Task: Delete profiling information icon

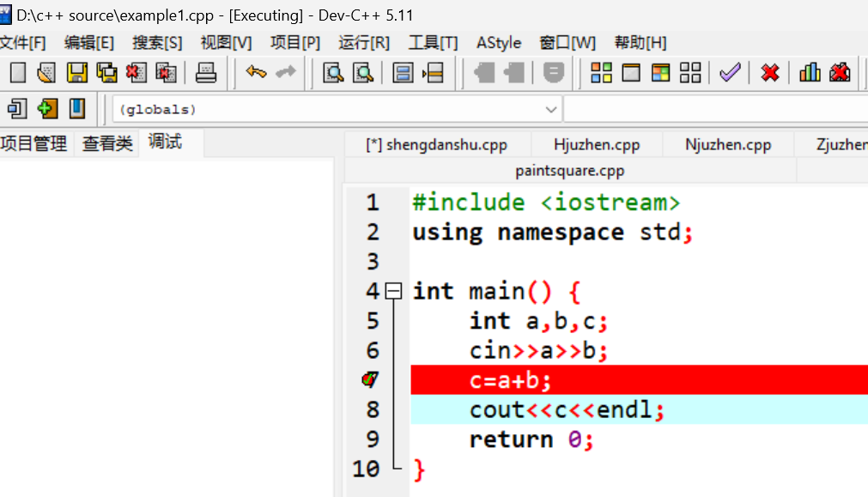Action: pyautogui.click(x=840, y=72)
